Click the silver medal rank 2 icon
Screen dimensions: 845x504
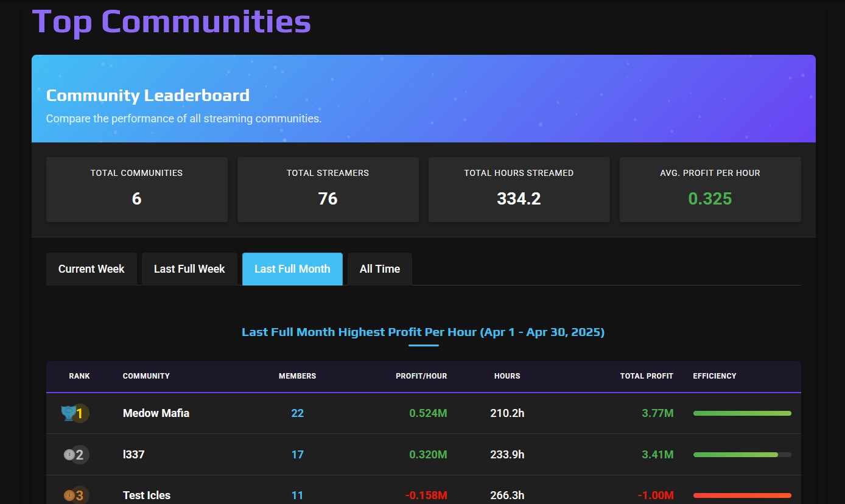pyautogui.click(x=69, y=455)
